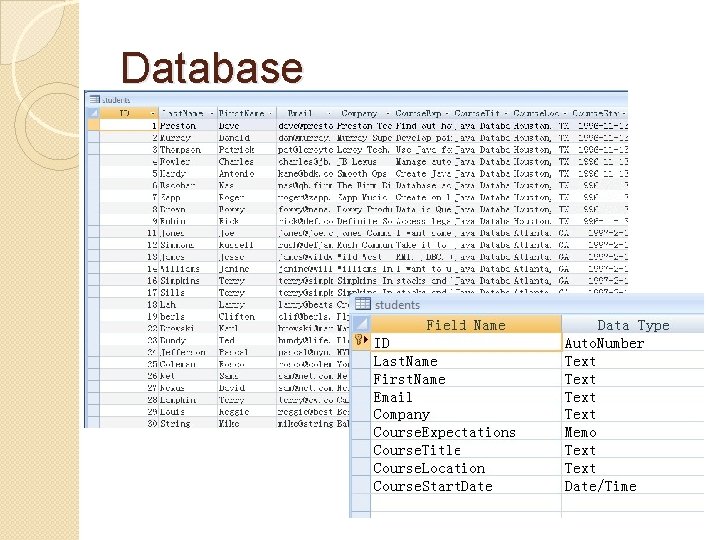Click the row selector beside CourseTitle field
Image resolution: width=720 pixels, height=540 pixels.
click(361, 450)
